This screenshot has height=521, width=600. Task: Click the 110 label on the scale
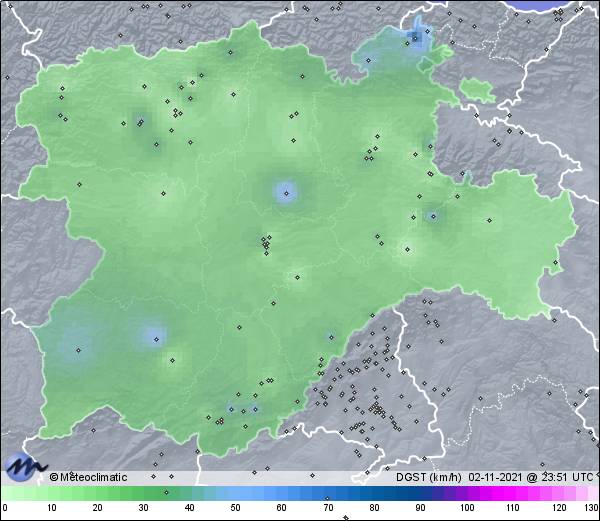(x=513, y=508)
